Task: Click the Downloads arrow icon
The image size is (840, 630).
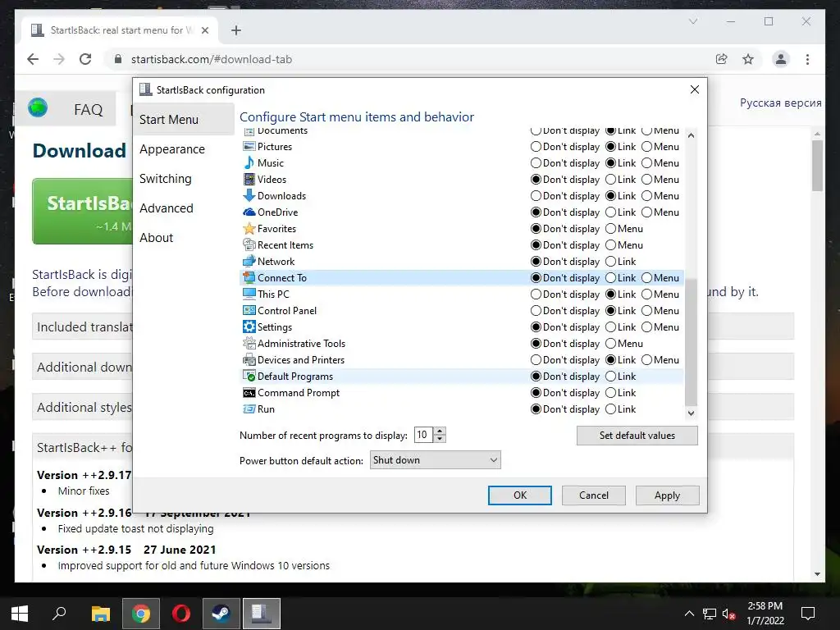Action: pyautogui.click(x=249, y=195)
